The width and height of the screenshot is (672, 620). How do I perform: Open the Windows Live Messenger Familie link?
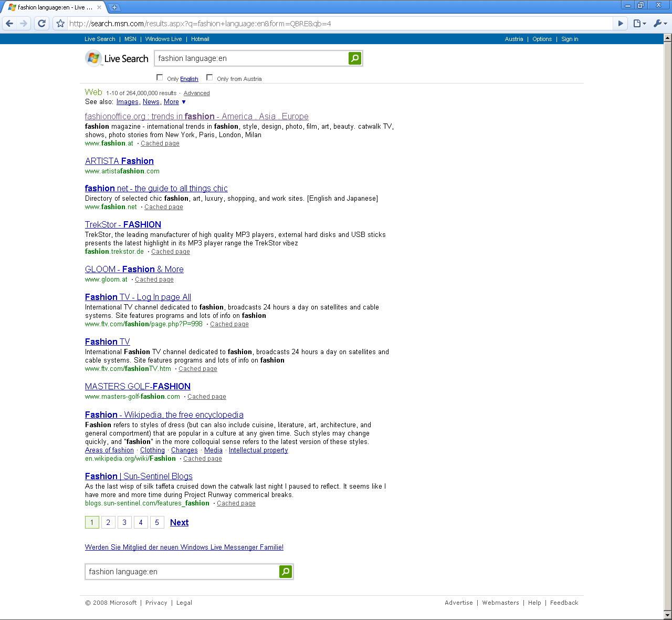(184, 547)
